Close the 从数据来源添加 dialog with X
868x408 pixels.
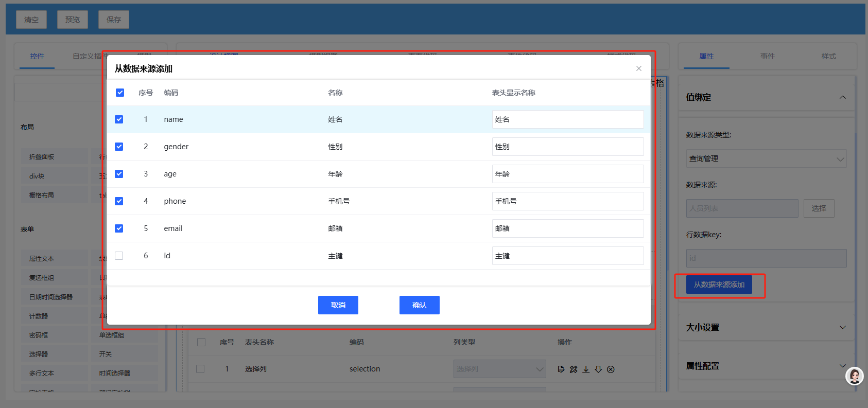tap(638, 68)
